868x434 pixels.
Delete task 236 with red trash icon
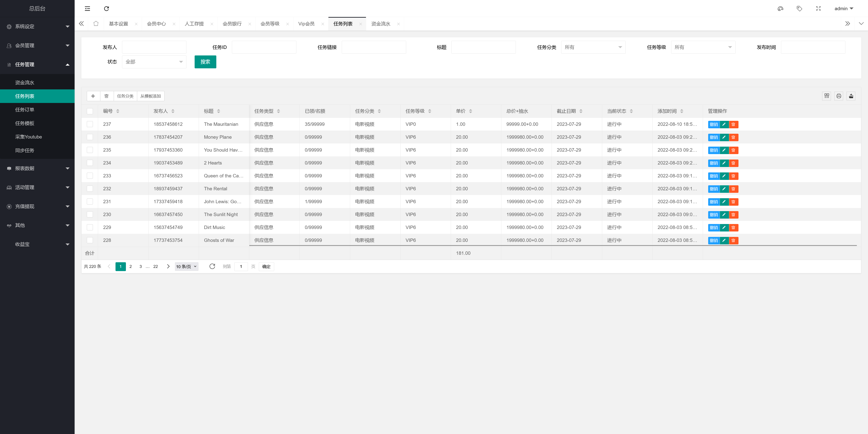(733, 137)
